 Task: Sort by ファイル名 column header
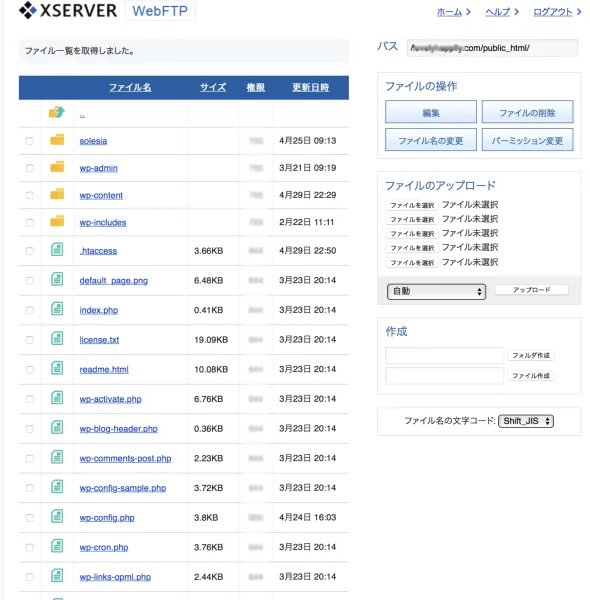(x=130, y=87)
